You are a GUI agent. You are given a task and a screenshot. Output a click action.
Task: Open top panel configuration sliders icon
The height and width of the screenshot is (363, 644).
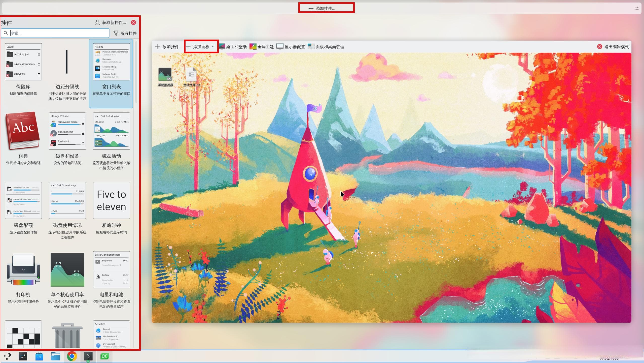pos(637,8)
